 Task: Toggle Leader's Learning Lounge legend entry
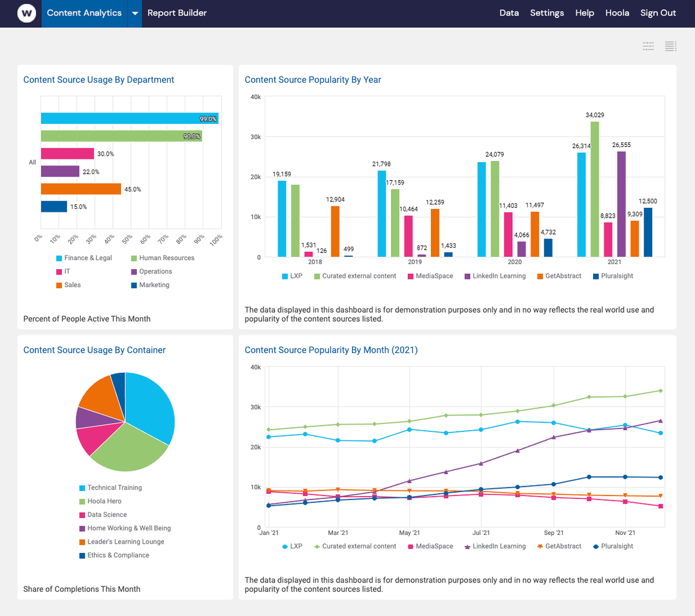coord(122,542)
